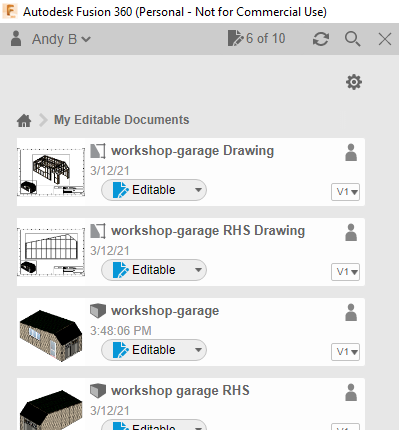
Task: Click owner icon for workshop-garage RHS Drawing
Action: 351,232
